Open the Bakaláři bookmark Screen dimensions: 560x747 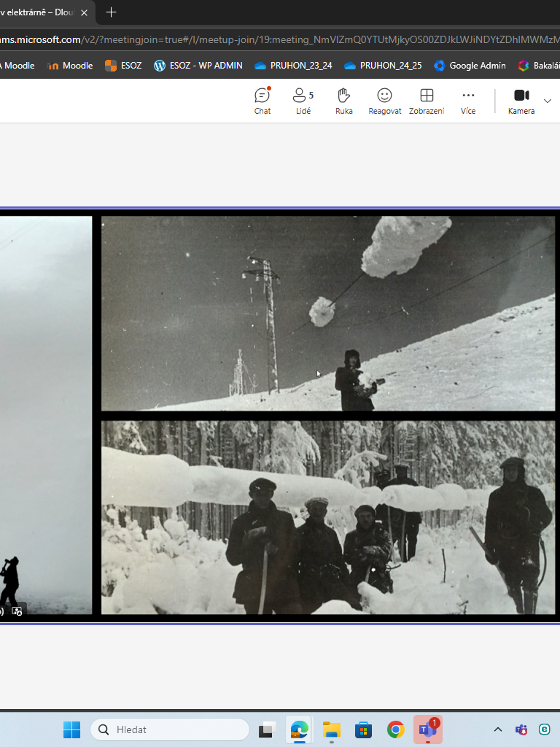[x=539, y=66]
